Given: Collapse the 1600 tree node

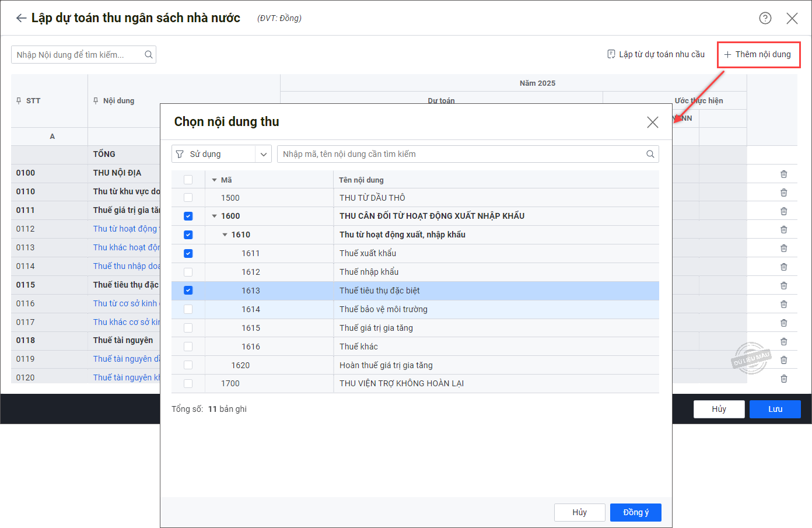Looking at the screenshot, I should click(x=214, y=216).
